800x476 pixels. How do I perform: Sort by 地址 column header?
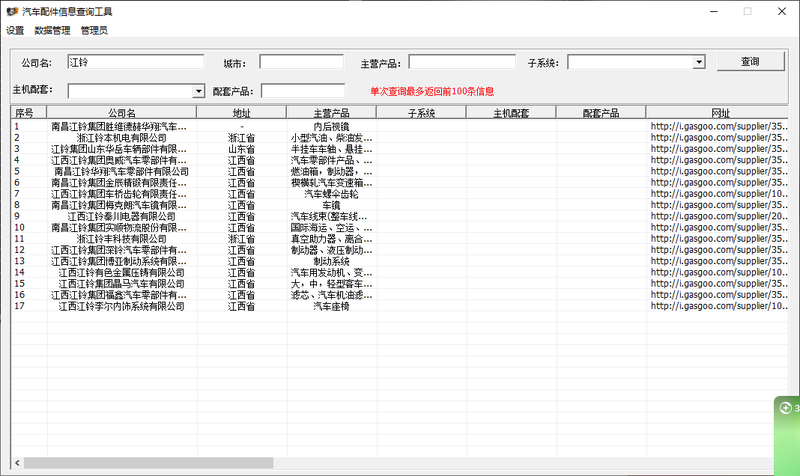pyautogui.click(x=241, y=113)
